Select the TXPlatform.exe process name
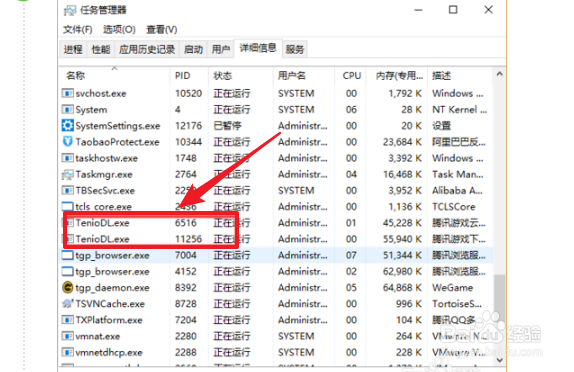Viewport: 574px width, 372px height. (109, 320)
